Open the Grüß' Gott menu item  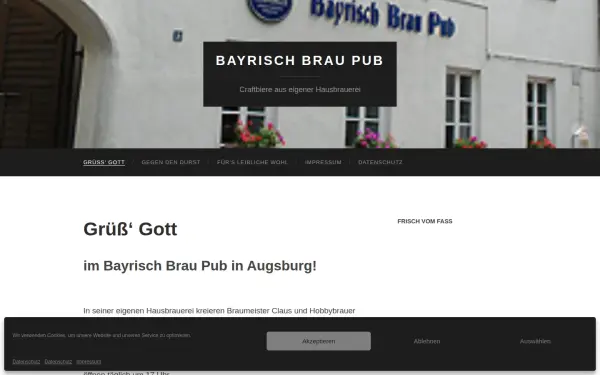click(x=104, y=162)
